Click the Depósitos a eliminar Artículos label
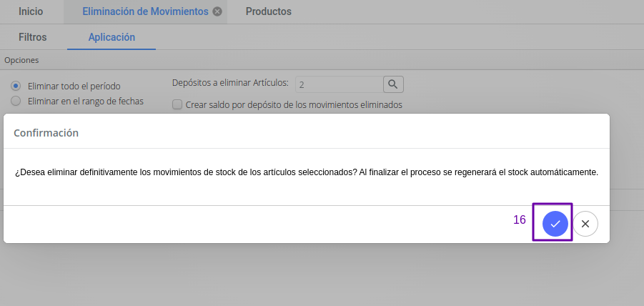 pos(230,82)
